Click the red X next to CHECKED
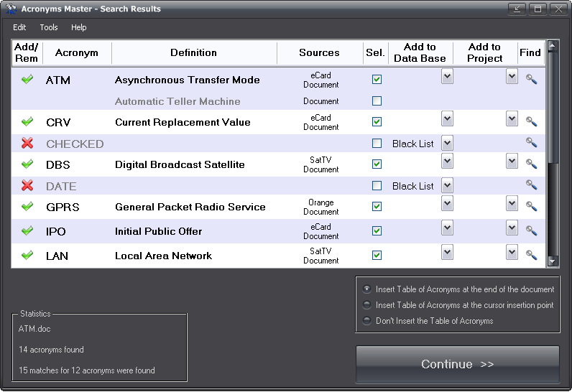The height and width of the screenshot is (392, 572). coord(27,144)
